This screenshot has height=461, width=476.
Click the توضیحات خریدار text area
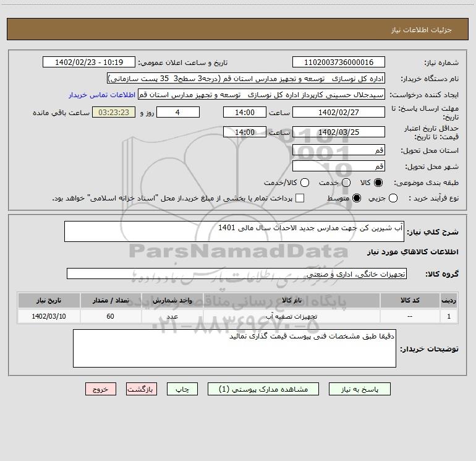pyautogui.click(x=235, y=348)
